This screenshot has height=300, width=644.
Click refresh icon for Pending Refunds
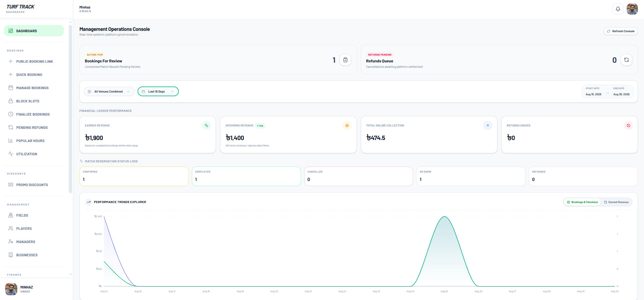(x=11, y=127)
